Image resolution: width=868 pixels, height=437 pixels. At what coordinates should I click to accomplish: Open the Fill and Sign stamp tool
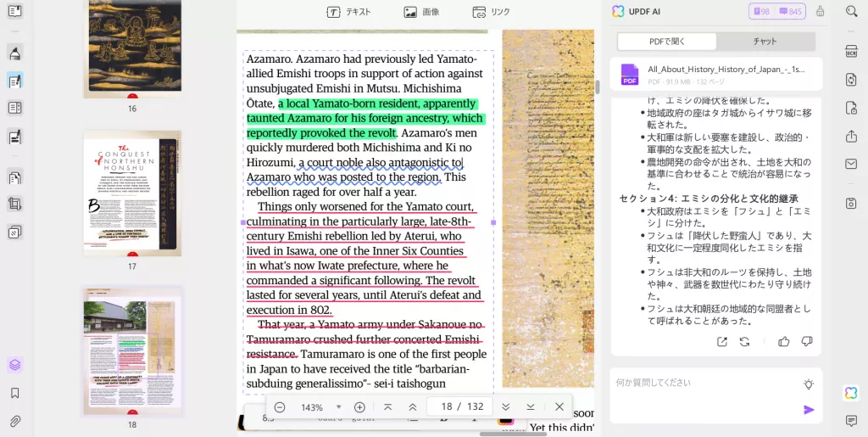coord(15,136)
